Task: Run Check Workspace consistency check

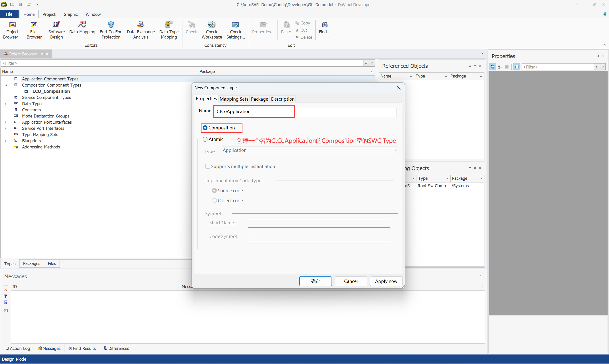Action: pyautogui.click(x=211, y=30)
